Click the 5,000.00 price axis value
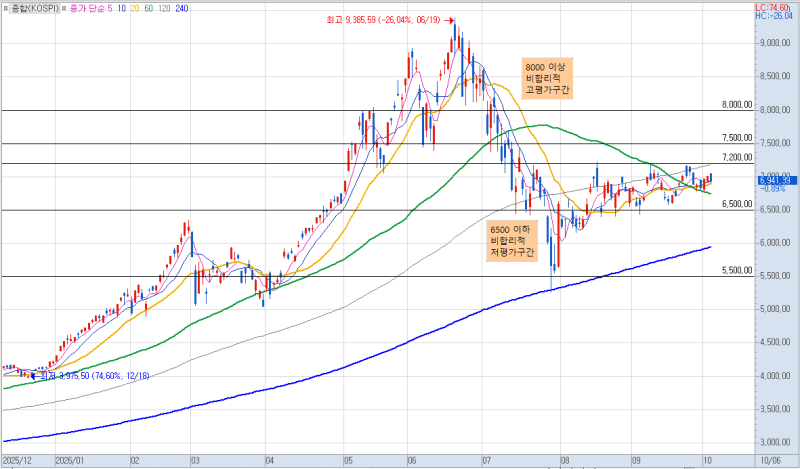The height and width of the screenshot is (469, 800). pyautogui.click(x=775, y=309)
